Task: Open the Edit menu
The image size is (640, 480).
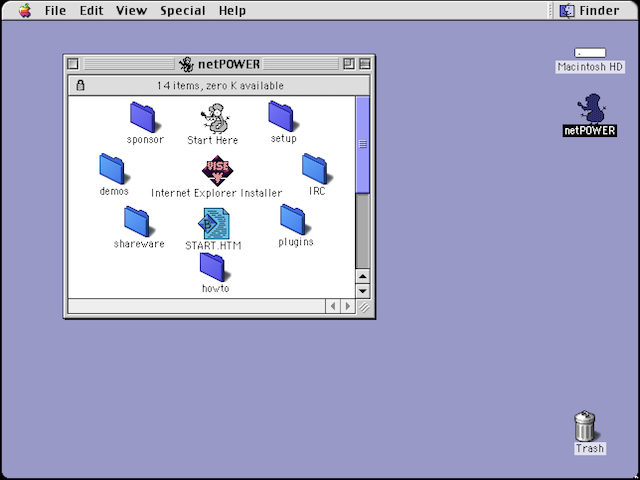Action: point(91,11)
